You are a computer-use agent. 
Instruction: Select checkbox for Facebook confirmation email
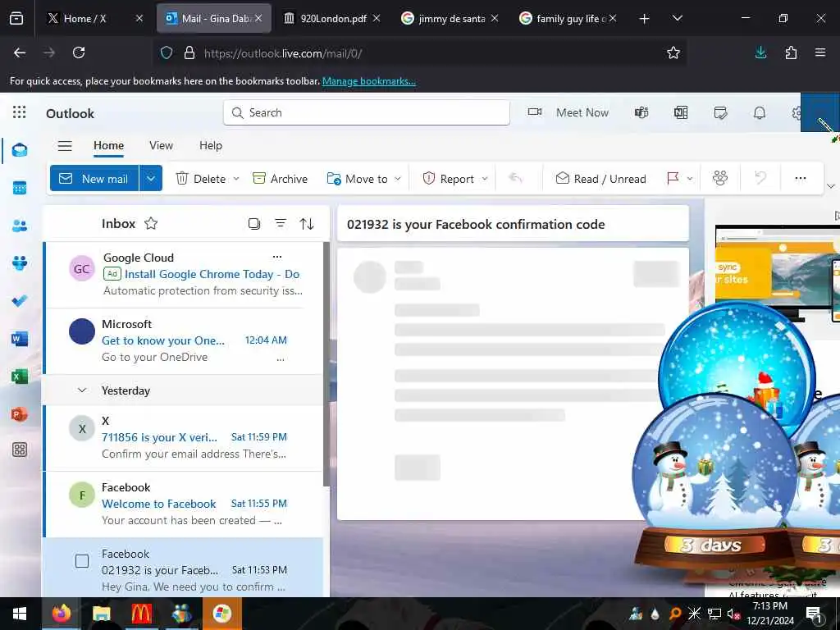click(82, 561)
